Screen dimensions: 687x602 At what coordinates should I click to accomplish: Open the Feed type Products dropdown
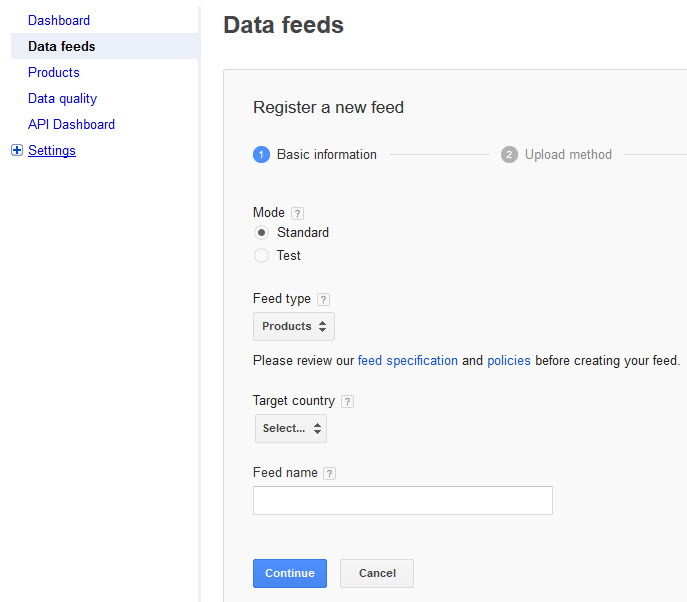coord(294,326)
